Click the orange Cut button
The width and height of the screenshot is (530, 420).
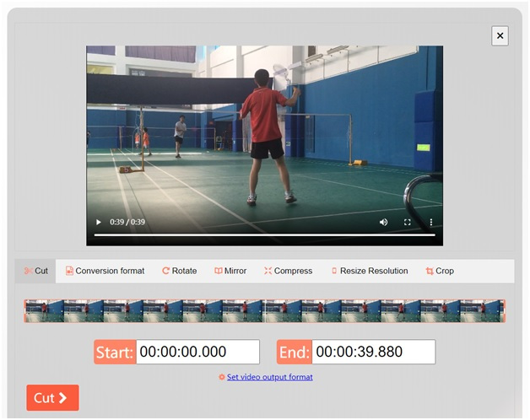52,398
